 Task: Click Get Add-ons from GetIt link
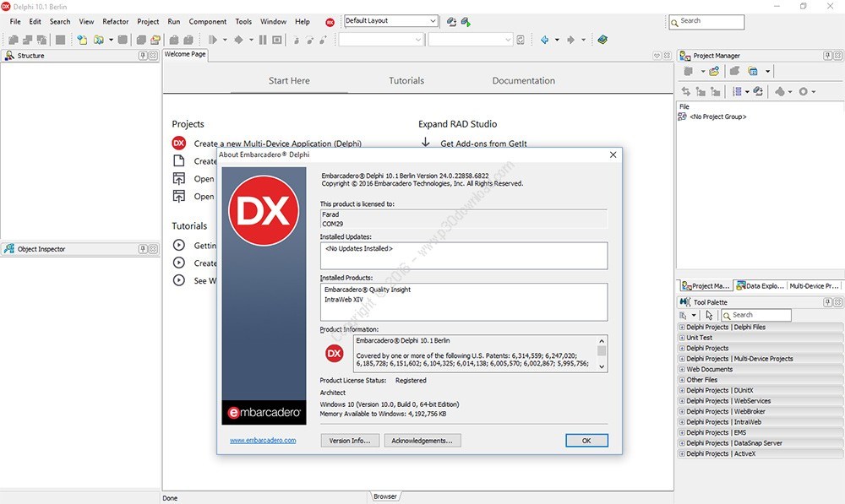coord(483,144)
